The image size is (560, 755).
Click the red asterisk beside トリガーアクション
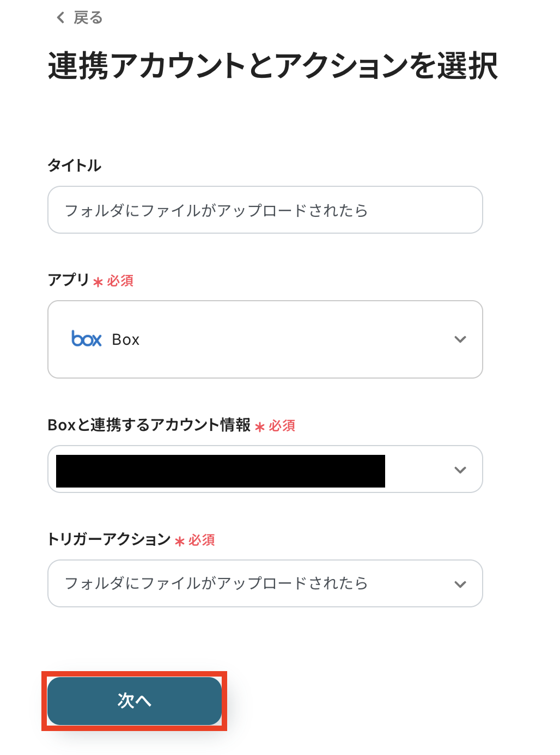(x=180, y=541)
